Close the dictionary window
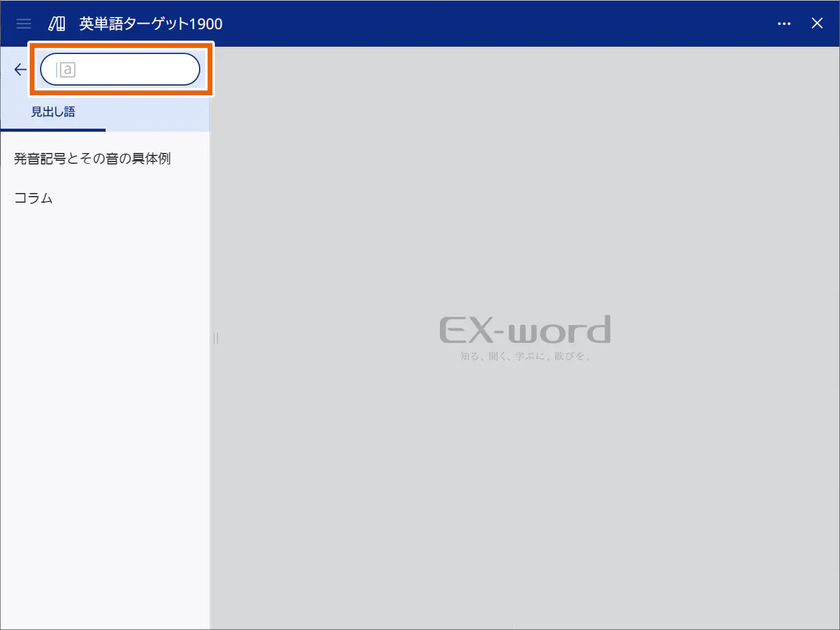840x630 pixels. coord(817,23)
